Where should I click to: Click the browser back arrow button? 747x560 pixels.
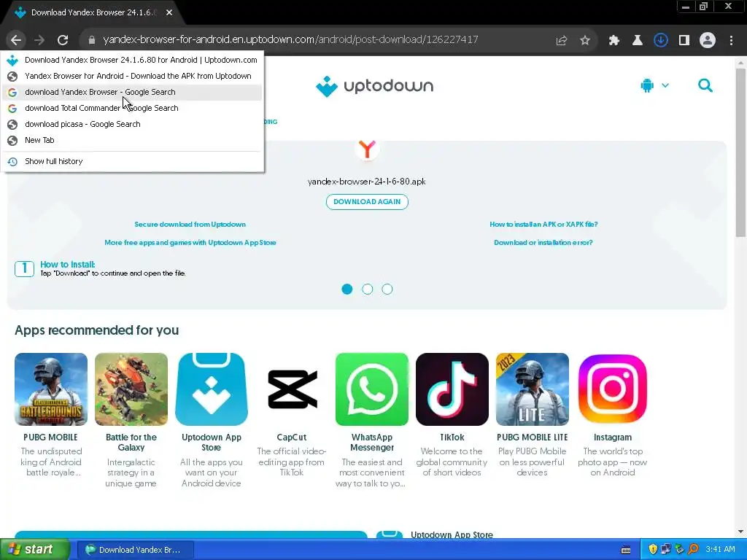coord(16,40)
